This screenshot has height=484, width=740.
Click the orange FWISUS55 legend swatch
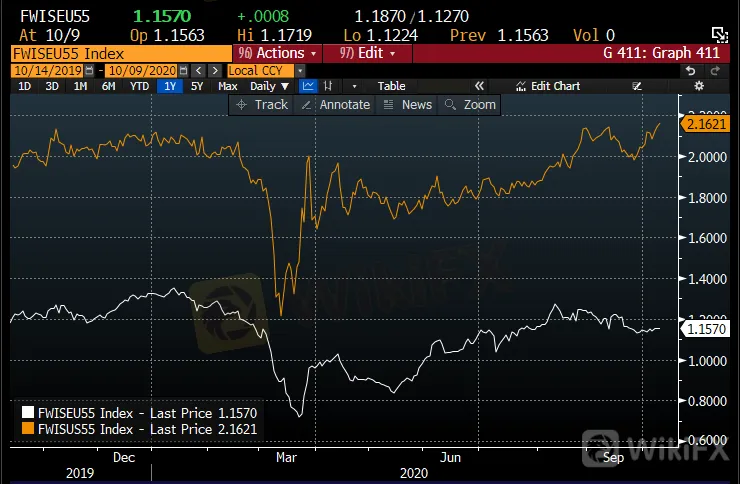pos(28,429)
